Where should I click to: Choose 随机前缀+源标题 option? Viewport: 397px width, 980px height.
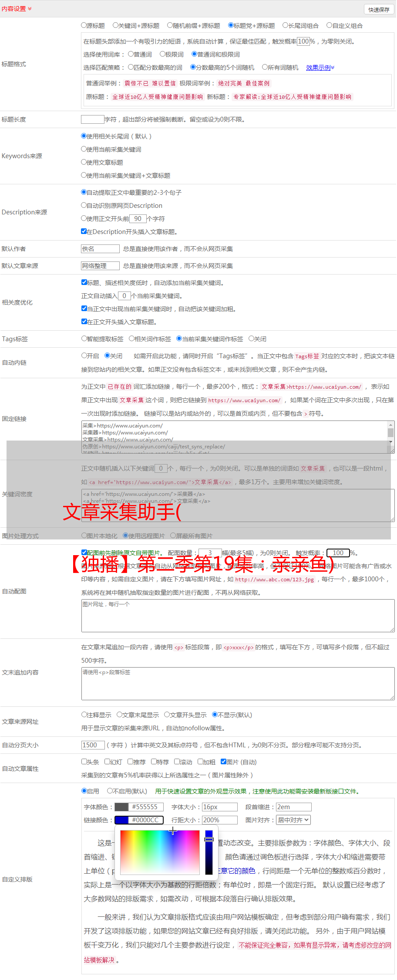point(170,25)
